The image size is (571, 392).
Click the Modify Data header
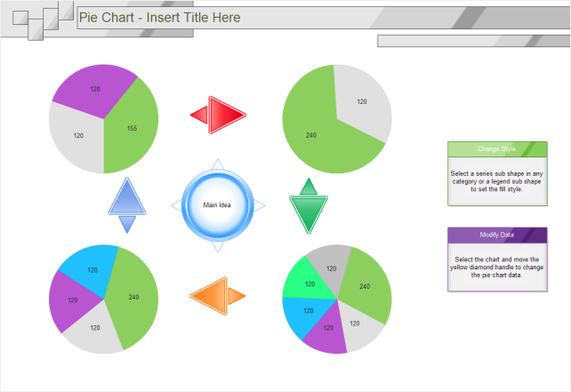pyautogui.click(x=497, y=236)
